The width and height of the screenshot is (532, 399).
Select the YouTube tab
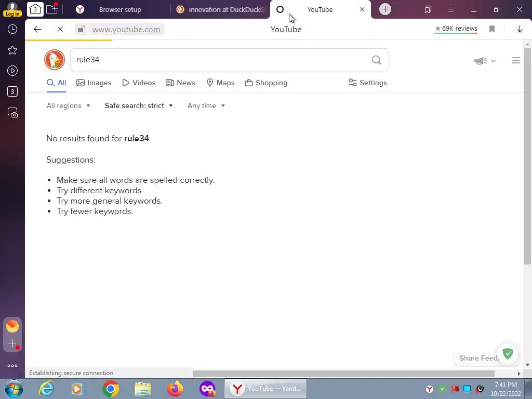320,9
